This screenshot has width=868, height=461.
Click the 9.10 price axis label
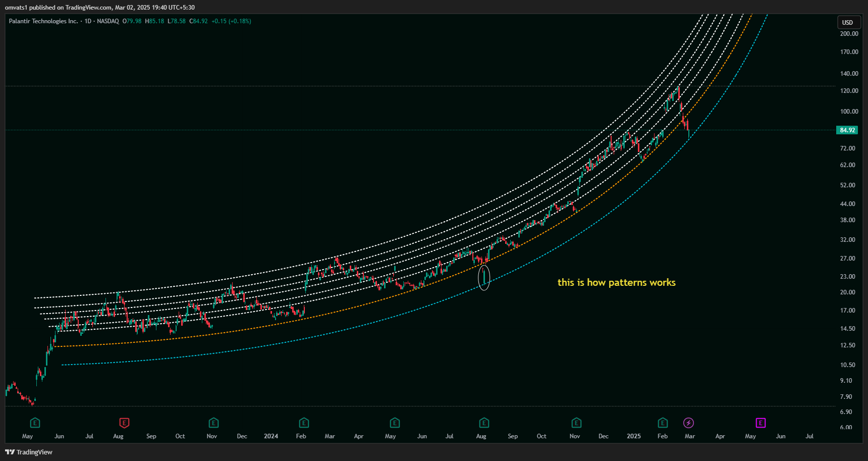846,381
